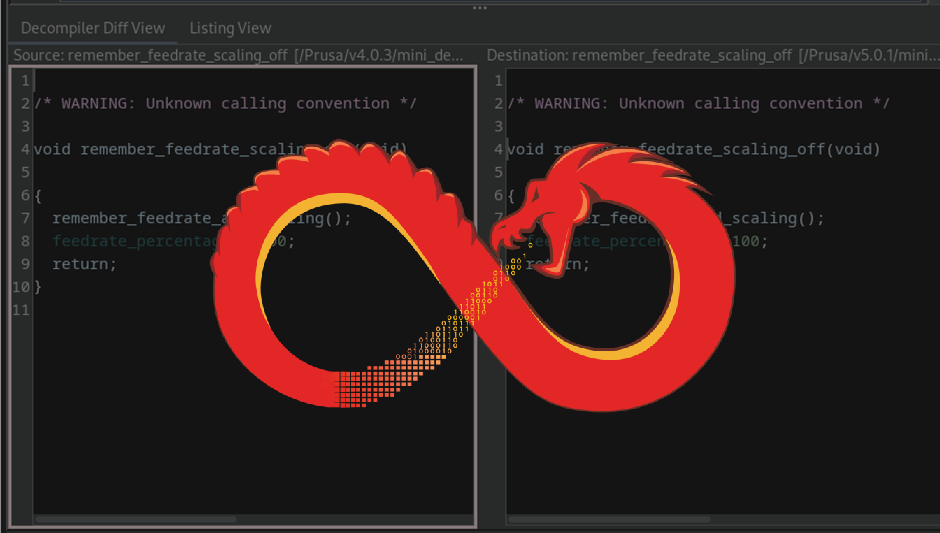Click 'feedrate_percentag' in source pane line 8
The image size is (940, 533).
point(135,241)
